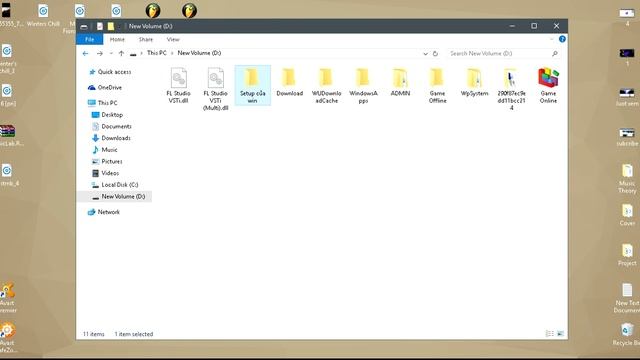Switch to the Home ribbon tab

click(117, 39)
